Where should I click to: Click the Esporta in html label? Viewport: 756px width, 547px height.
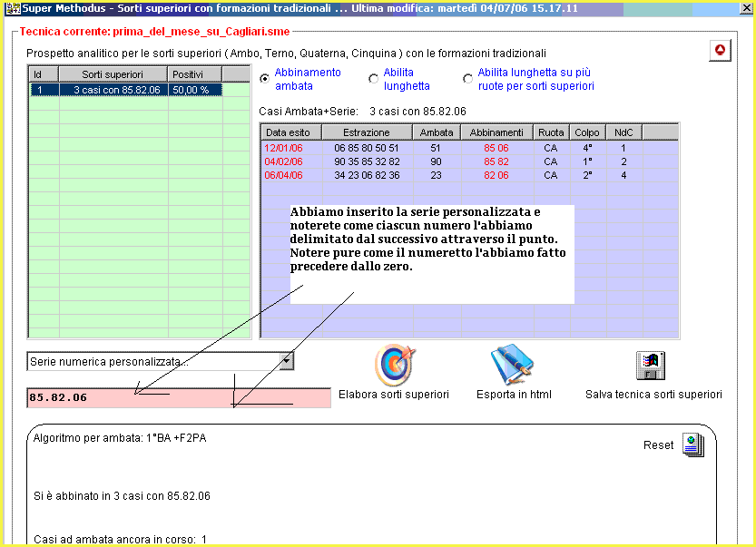point(514,395)
